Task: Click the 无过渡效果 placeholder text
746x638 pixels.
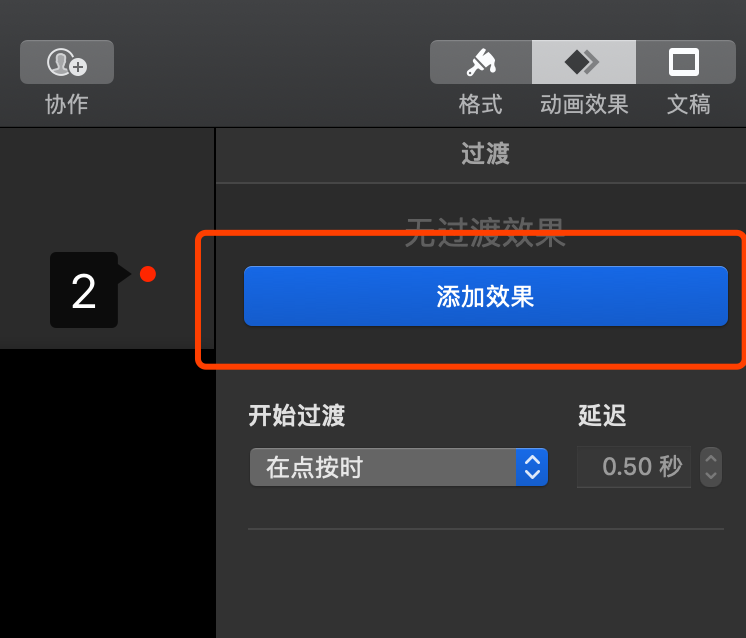Action: (485, 233)
